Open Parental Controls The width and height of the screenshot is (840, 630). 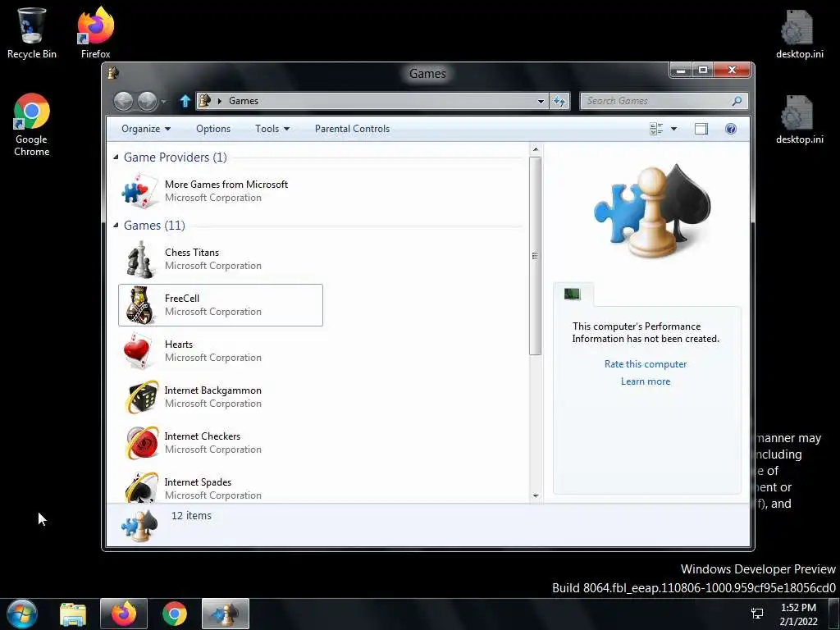click(x=352, y=129)
